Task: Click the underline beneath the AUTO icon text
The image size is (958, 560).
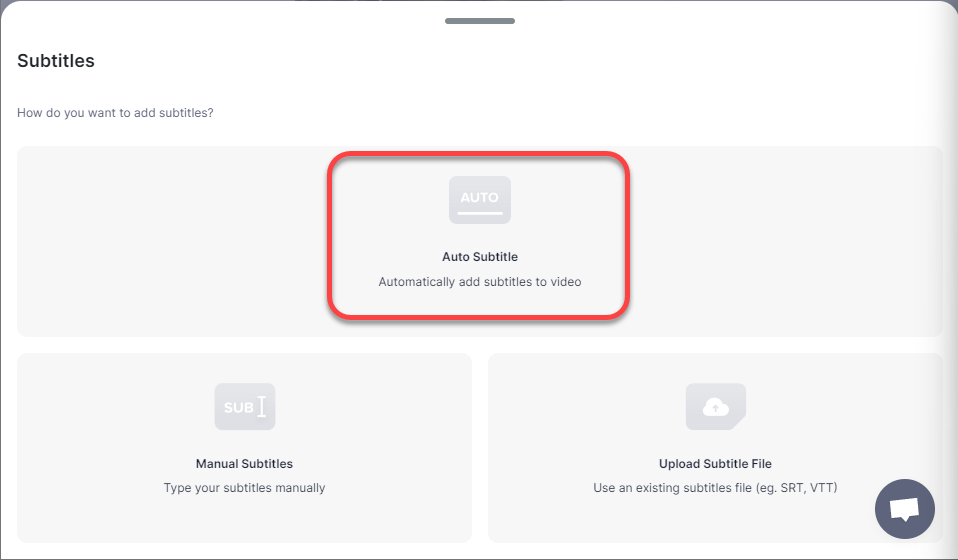Action: 479,212
